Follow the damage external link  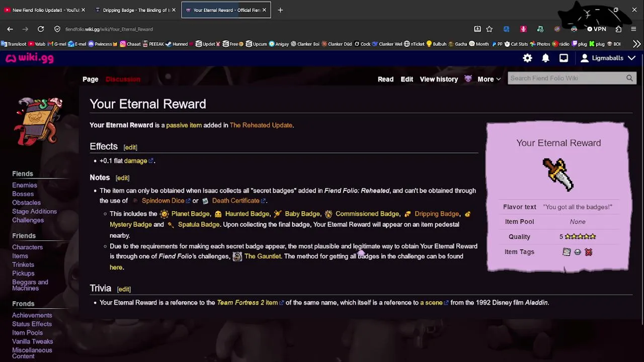click(138, 161)
